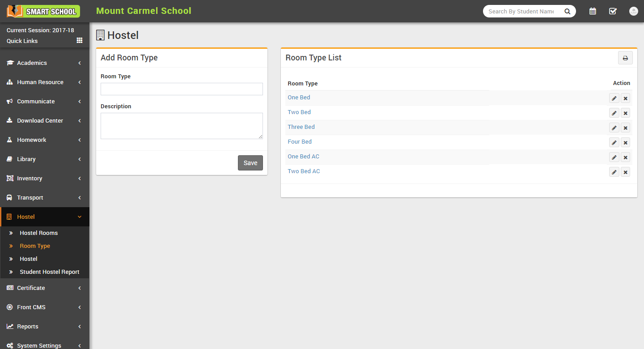Edit the One Bed room type

click(614, 98)
